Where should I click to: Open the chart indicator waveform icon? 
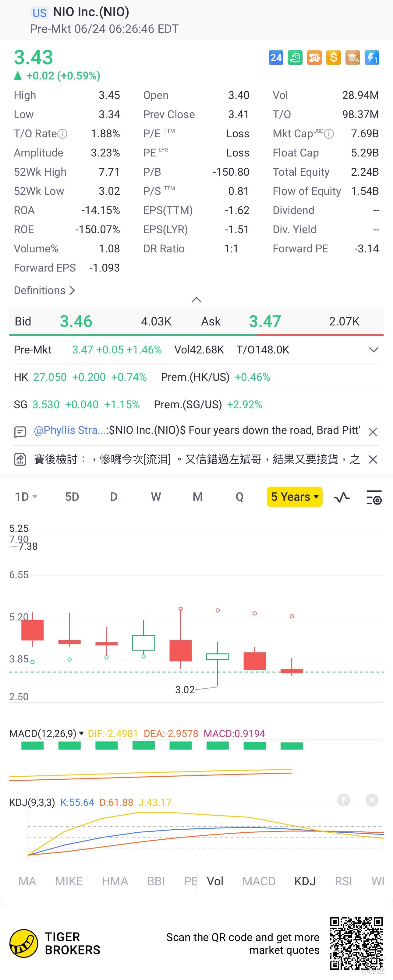[342, 497]
